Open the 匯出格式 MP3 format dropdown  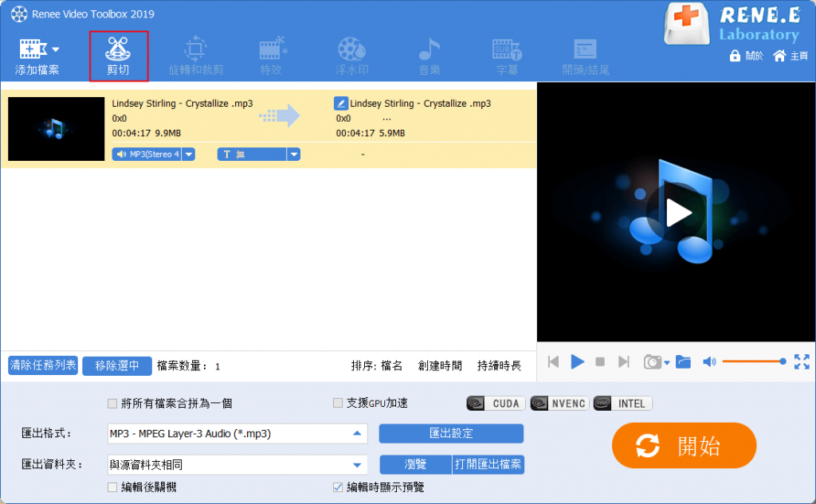tap(237, 433)
